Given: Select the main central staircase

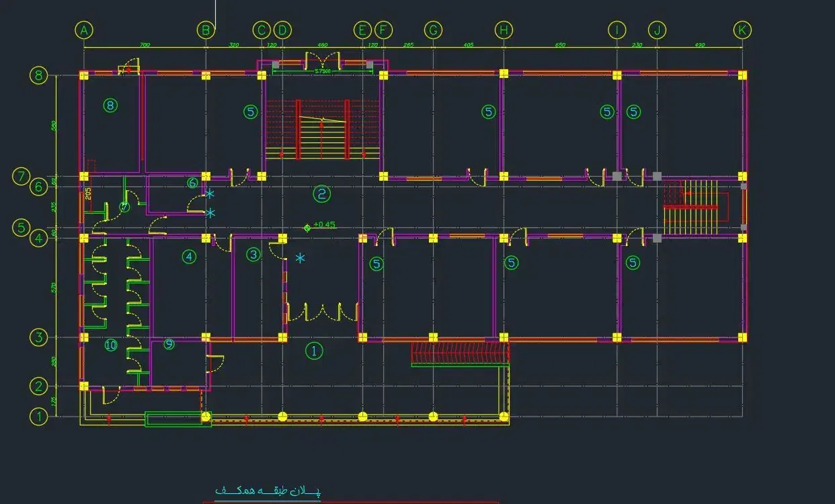Looking at the screenshot, I should click(x=322, y=130).
